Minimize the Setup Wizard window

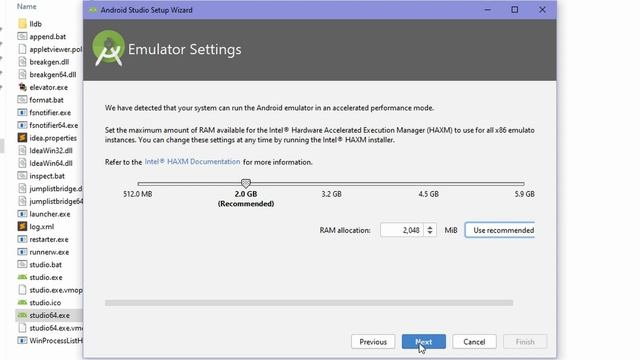point(487,10)
